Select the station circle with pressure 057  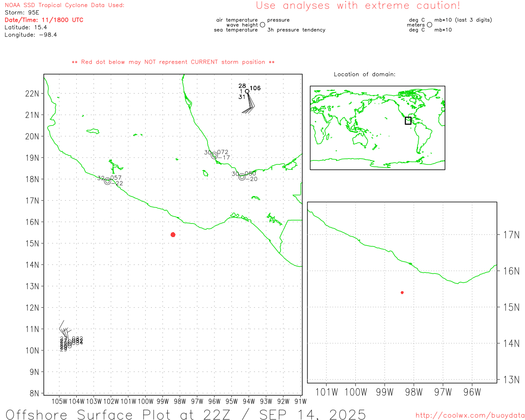coord(107,181)
